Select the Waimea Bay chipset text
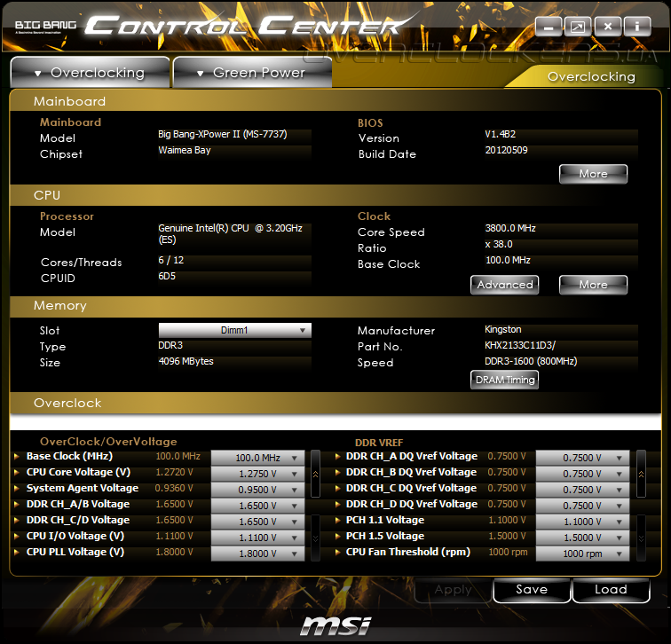Image resolution: width=671 pixels, height=644 pixels. 185,150
